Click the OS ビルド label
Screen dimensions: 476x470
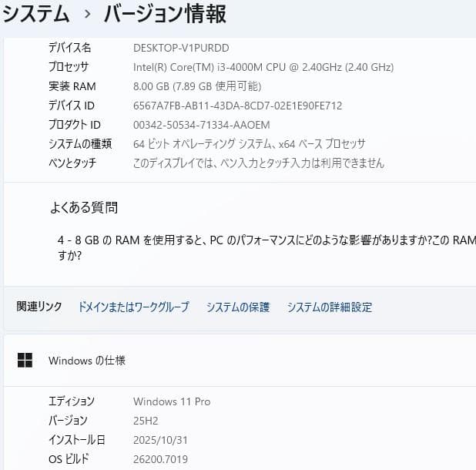click(69, 458)
